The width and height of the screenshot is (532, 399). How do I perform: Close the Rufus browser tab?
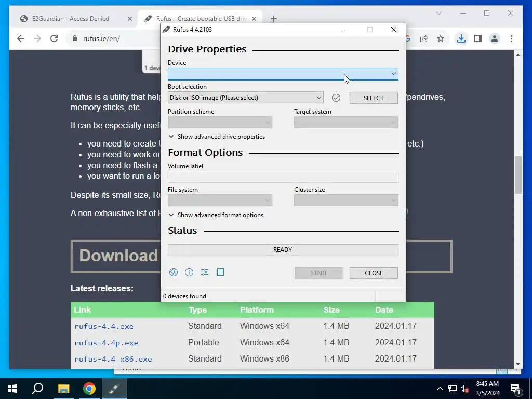(254, 19)
